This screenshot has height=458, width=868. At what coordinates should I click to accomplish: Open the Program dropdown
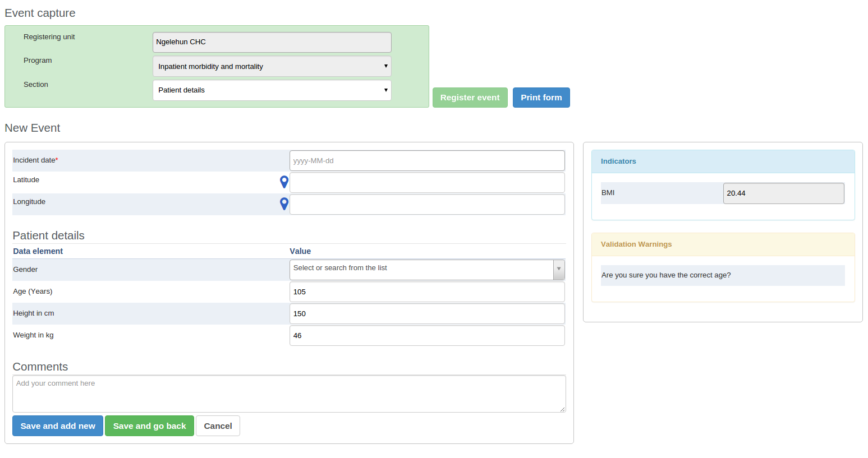272,66
